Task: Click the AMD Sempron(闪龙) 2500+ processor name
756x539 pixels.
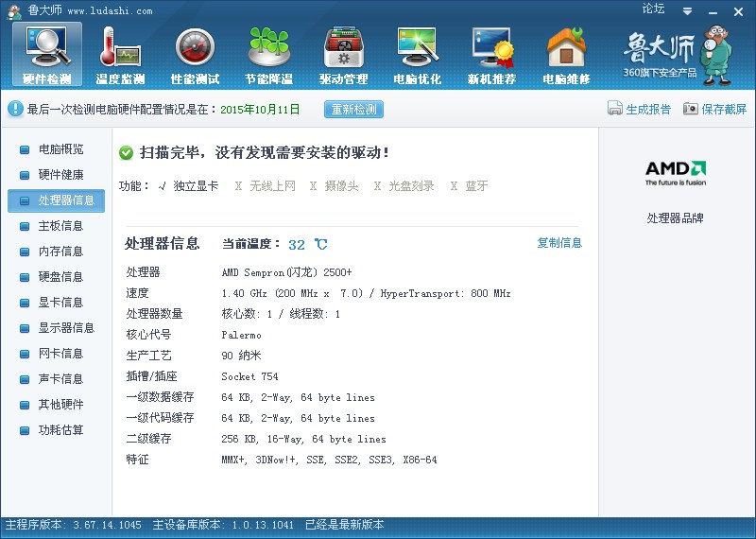Action: pos(287,272)
